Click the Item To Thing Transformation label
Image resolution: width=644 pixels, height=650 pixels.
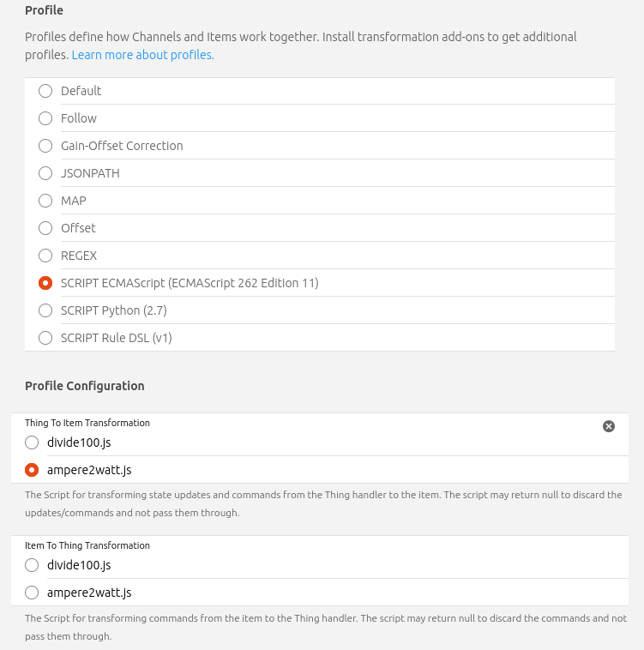[x=87, y=545]
